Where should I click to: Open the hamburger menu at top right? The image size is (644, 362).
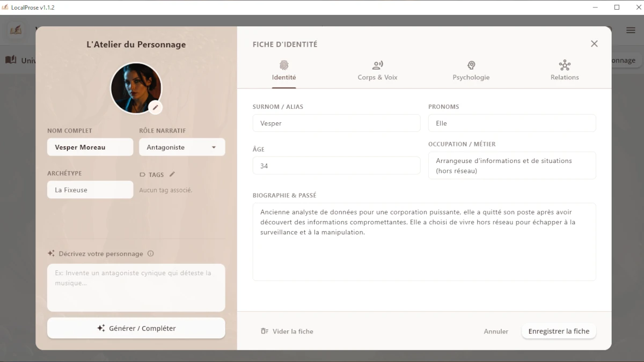pyautogui.click(x=631, y=30)
